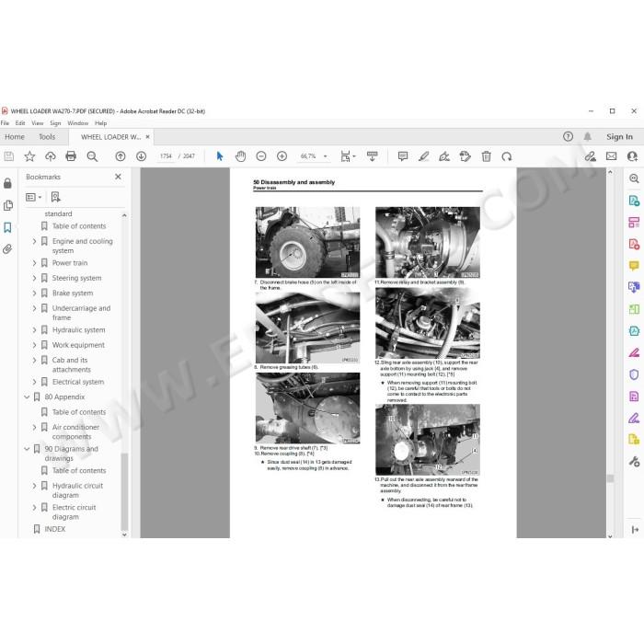This screenshot has height=644, width=644.
Task: Share link to file icon
Action: pyautogui.click(x=591, y=156)
